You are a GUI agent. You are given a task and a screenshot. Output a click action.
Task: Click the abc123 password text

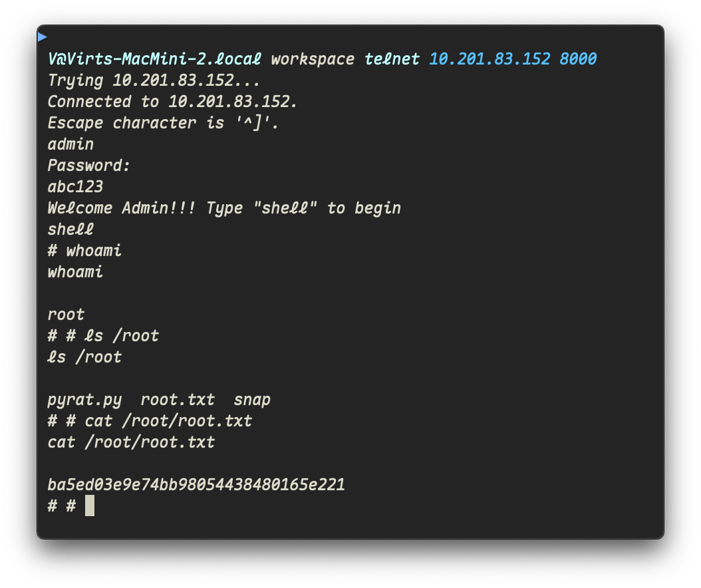tap(75, 187)
